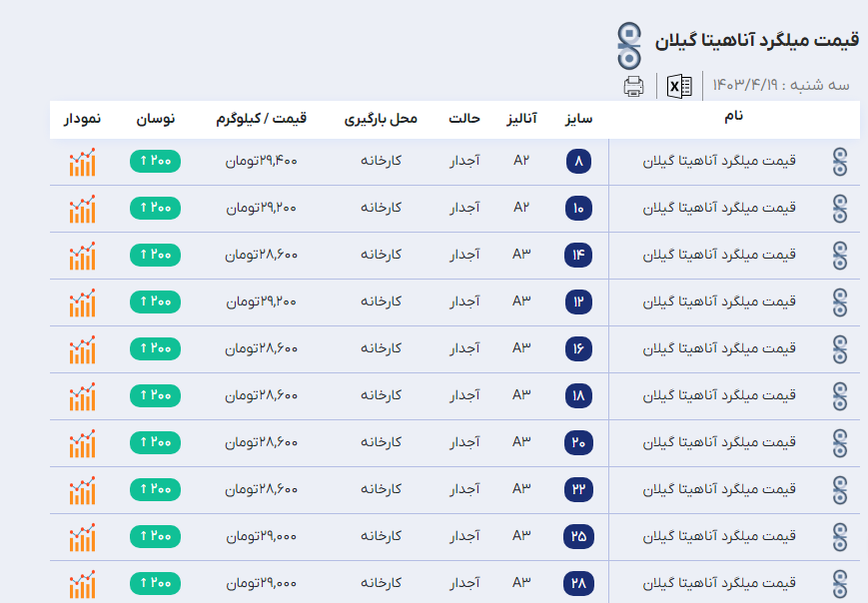Click the 'قیمت / کیلوگرم' column header
This screenshot has width=868, height=603.
[261, 119]
